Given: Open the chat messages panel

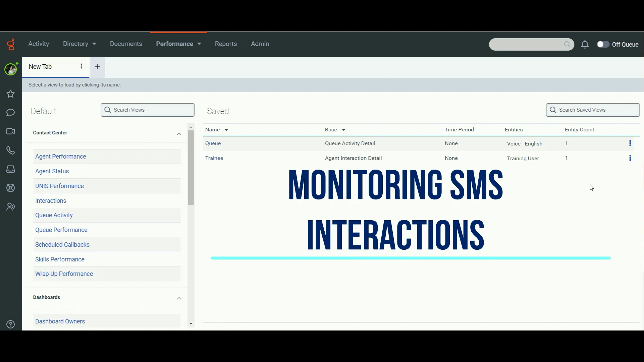Looking at the screenshot, I should point(10,113).
